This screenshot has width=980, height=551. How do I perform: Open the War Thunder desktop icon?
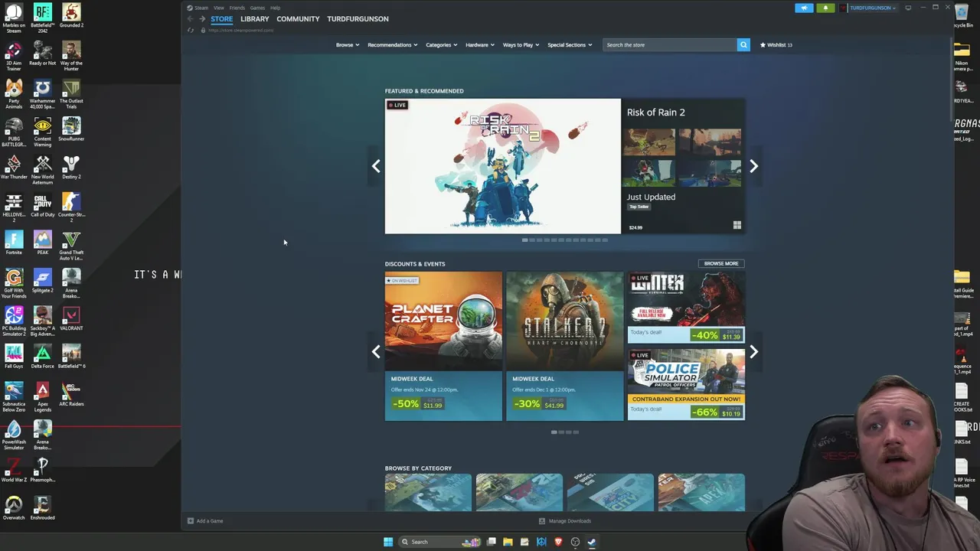[14, 168]
